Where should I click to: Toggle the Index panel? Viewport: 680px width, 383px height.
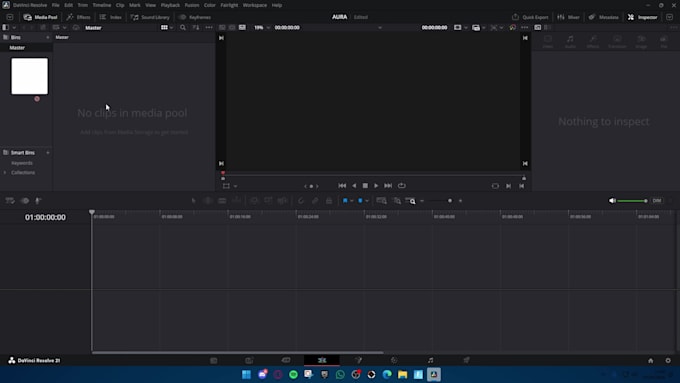click(x=111, y=17)
